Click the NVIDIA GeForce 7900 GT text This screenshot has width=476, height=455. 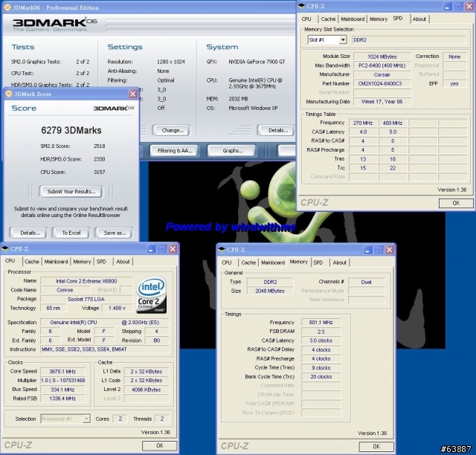click(257, 62)
